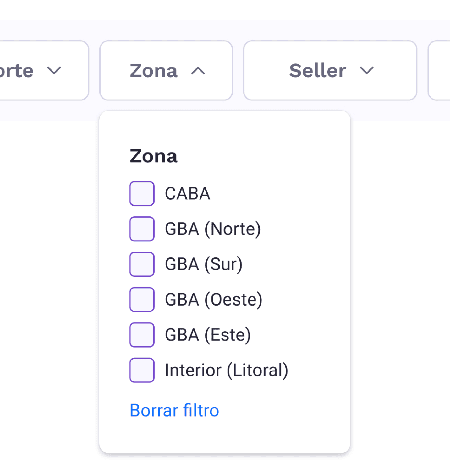
Task: Mark the Interior (Litoral) checkbox
Action: tap(142, 370)
